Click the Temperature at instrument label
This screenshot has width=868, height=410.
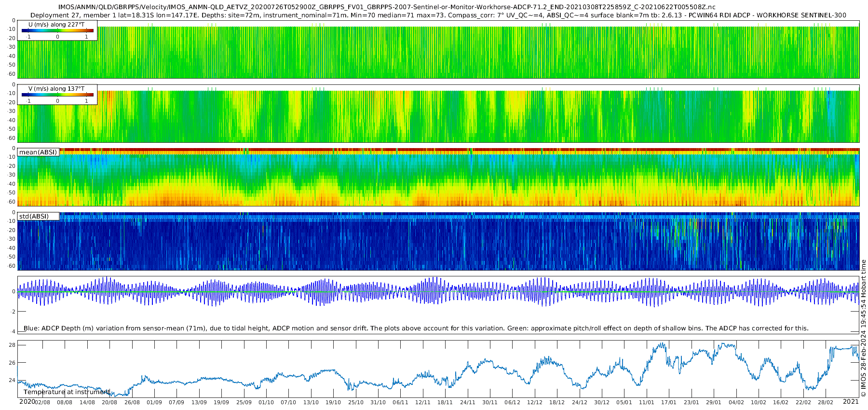tap(67, 392)
